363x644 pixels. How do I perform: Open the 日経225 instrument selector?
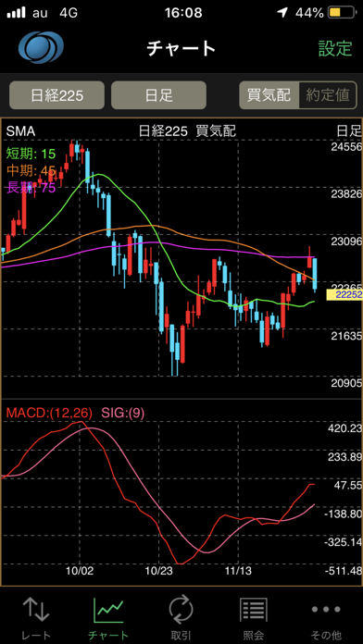[56, 95]
